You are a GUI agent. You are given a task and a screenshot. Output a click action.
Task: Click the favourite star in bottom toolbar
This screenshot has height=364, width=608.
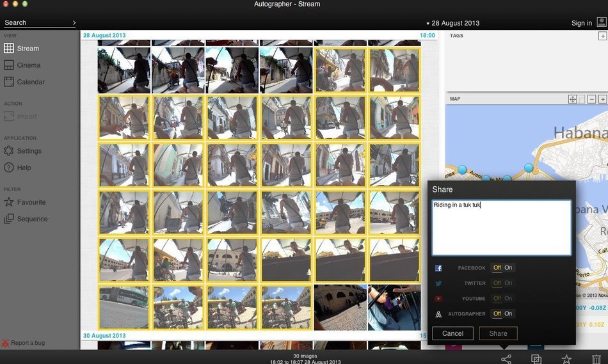point(566,359)
